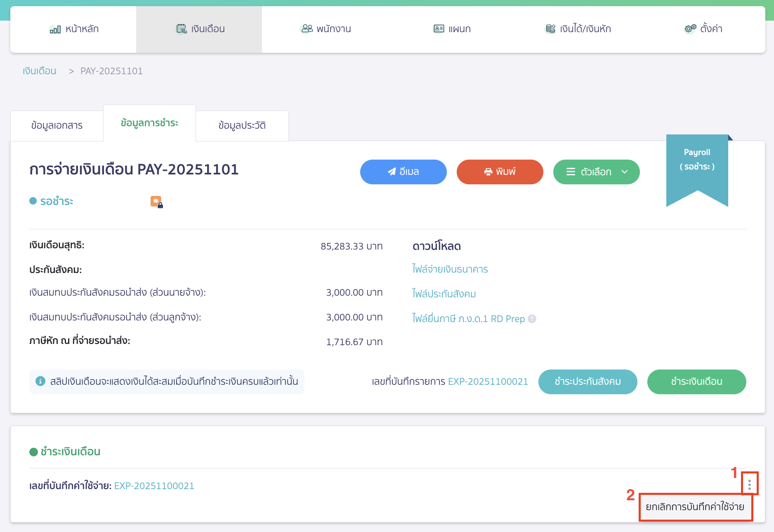Switch to the ข้อมูลเอกสาร tab
This screenshot has width=774, height=532.
pos(57,125)
